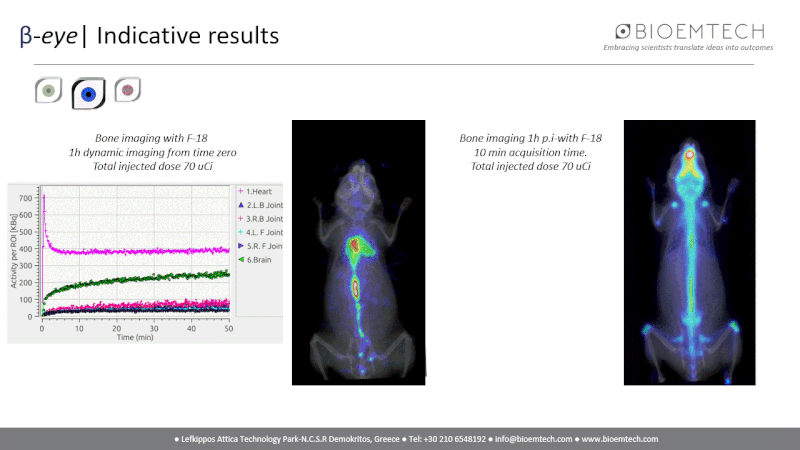Click the pink eye icon
This screenshot has width=800, height=450.
[127, 91]
